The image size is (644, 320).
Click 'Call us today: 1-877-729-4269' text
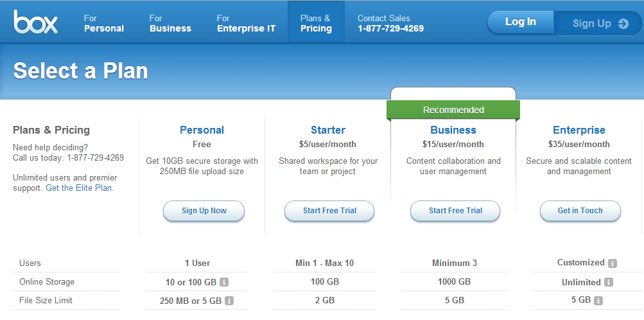(x=68, y=157)
